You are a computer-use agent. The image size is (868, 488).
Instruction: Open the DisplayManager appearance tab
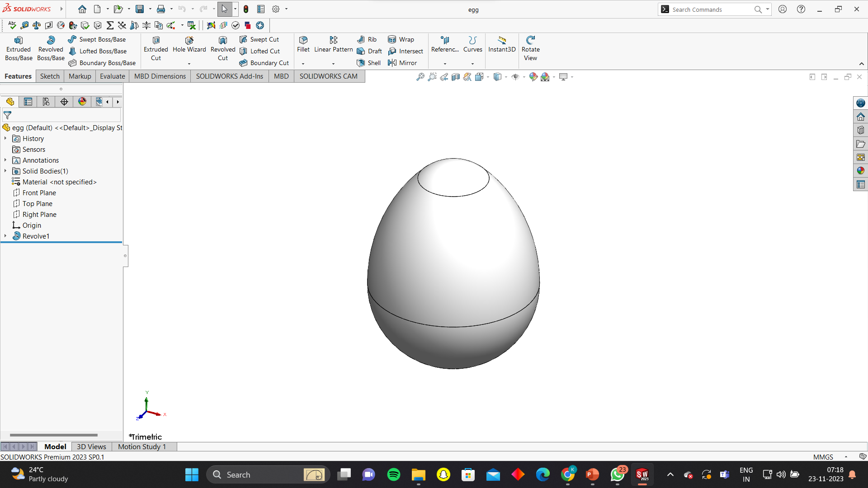(82, 102)
